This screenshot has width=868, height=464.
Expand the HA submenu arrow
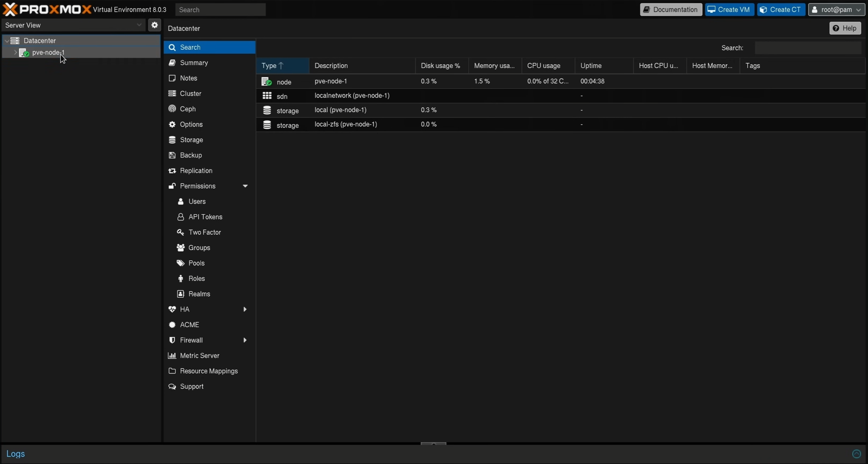pos(245,309)
